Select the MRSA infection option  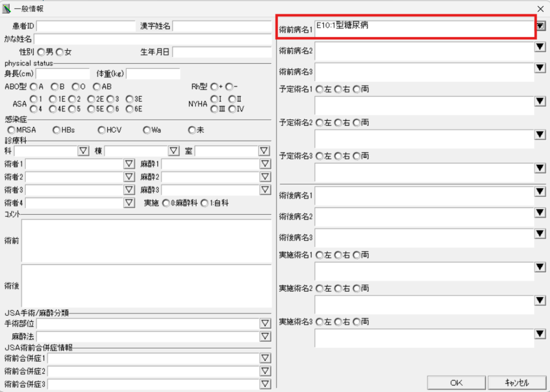tap(11, 130)
